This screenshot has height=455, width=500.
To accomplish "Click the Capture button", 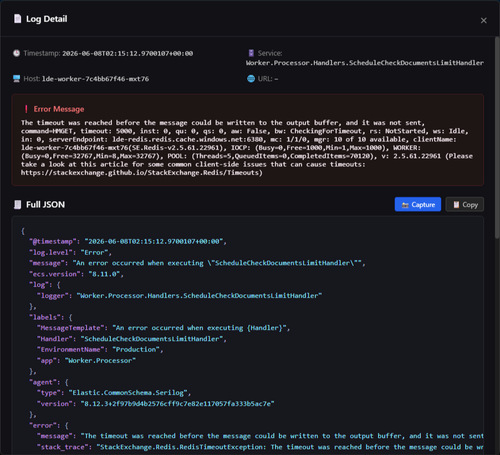I will point(418,205).
